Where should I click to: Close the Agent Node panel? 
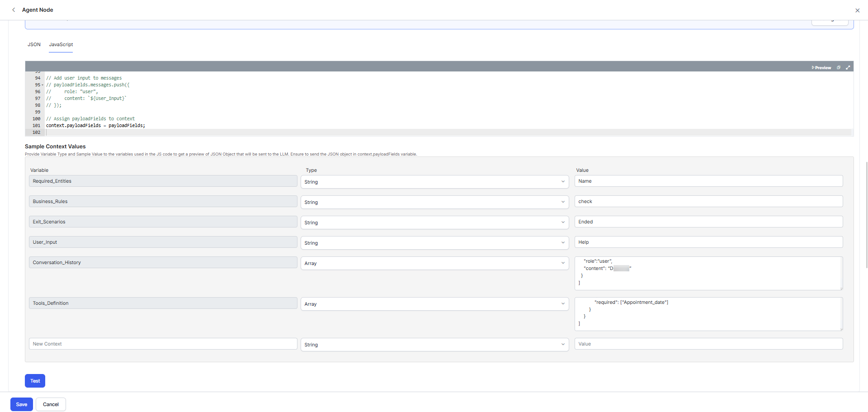[857, 10]
